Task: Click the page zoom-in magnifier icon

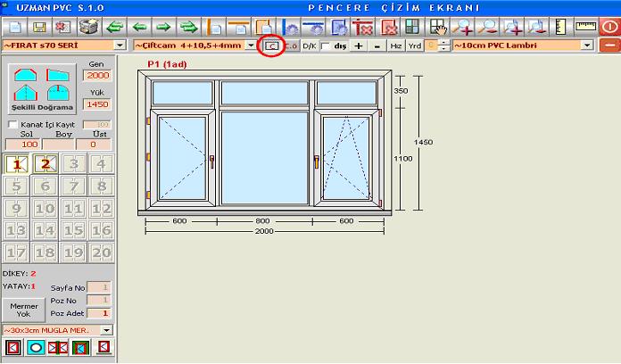Action: click(512, 28)
